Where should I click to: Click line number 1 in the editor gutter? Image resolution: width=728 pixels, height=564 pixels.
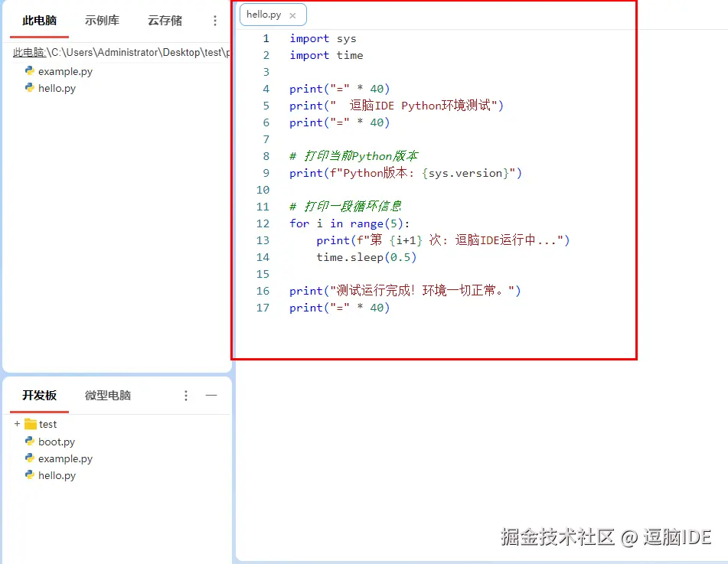tap(266, 38)
